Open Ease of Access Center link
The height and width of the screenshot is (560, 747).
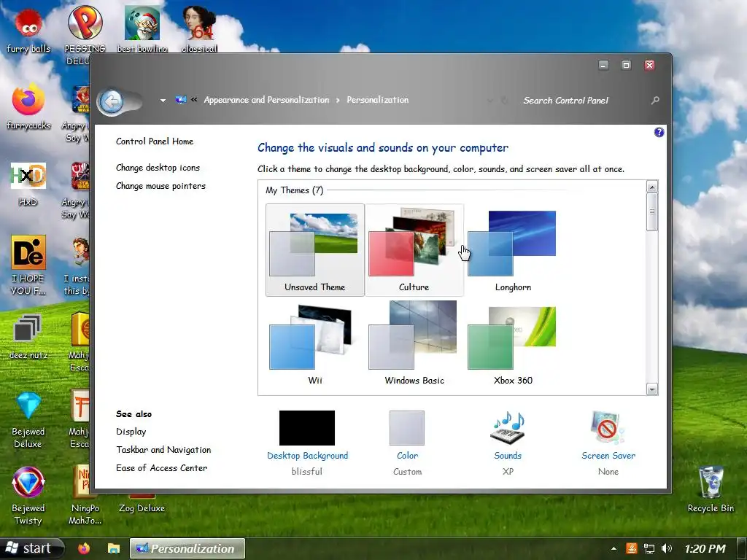tap(161, 468)
